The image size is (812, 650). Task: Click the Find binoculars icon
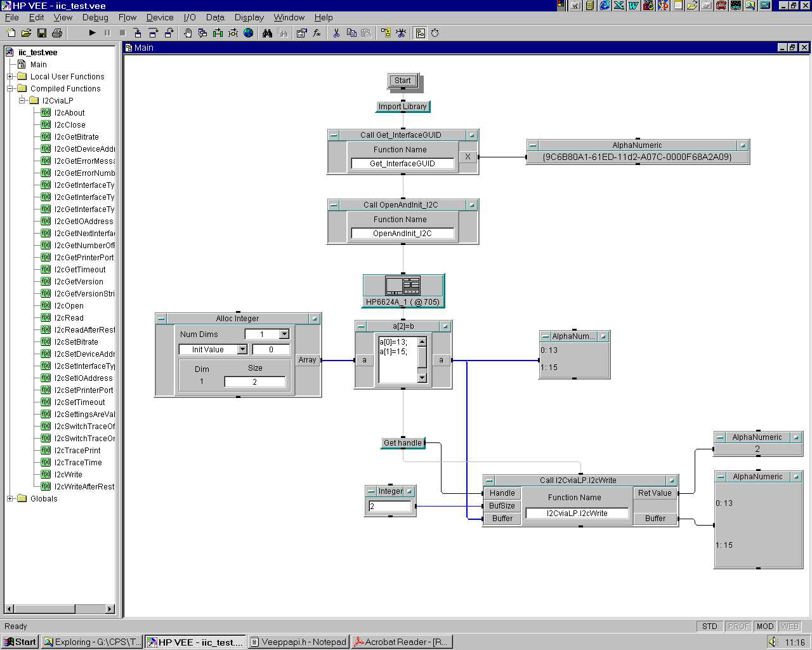click(x=267, y=33)
